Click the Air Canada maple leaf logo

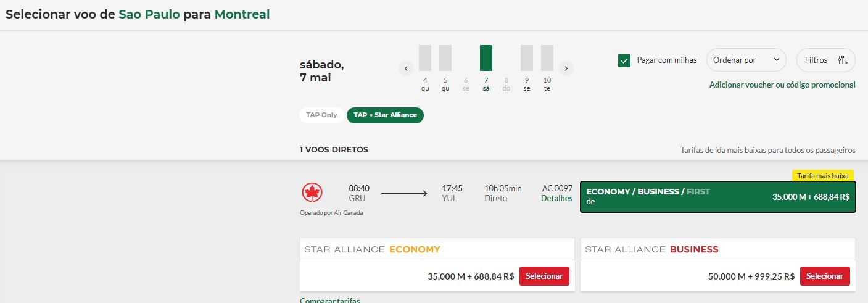tap(312, 193)
